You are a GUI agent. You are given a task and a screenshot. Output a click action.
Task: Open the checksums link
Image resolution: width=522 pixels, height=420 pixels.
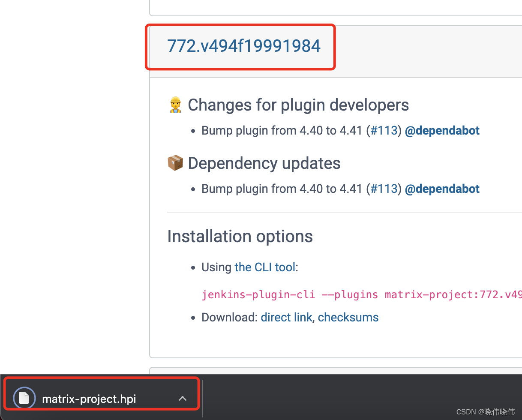pos(348,318)
